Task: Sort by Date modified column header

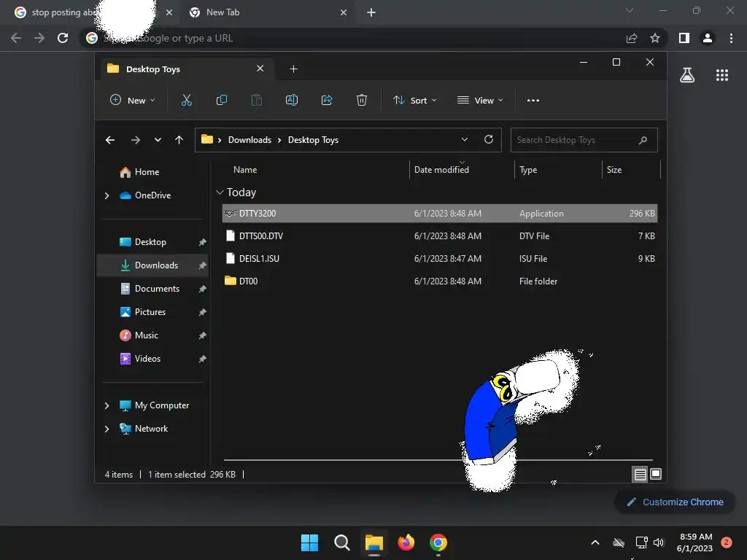Action: point(441,169)
